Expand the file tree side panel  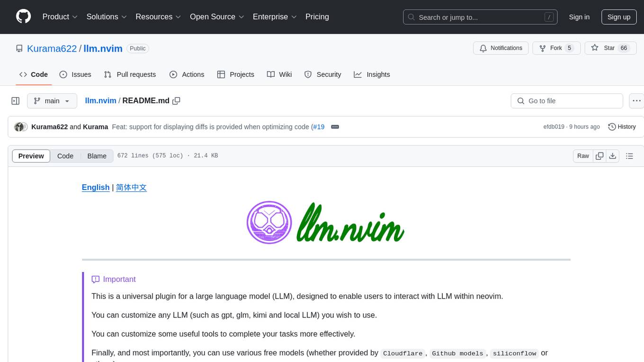[x=15, y=101]
